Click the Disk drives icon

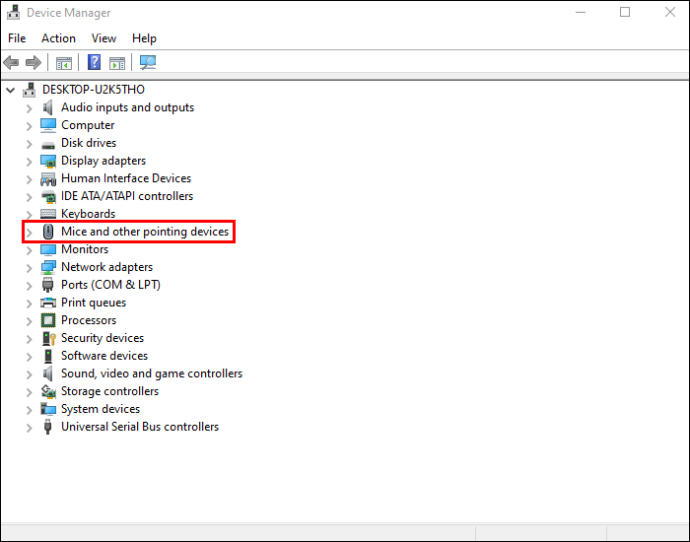[48, 144]
